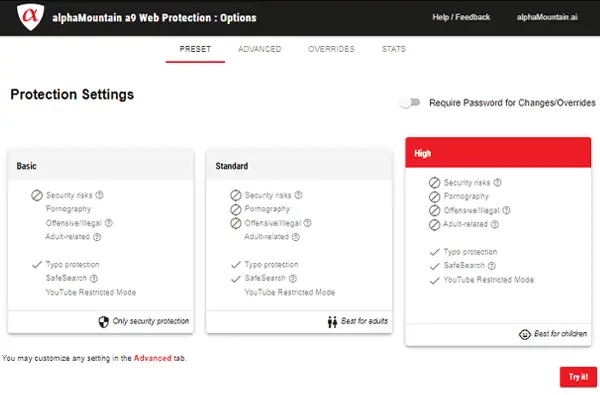This screenshot has width=600, height=395.
Task: Click help icon next to Standard Offensive/Illegal
Action: point(307,223)
